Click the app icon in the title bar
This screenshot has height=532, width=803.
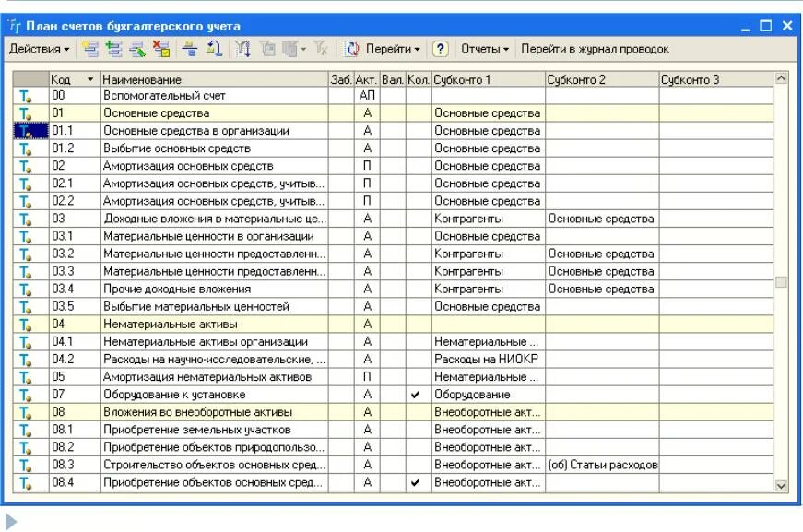click(15, 26)
